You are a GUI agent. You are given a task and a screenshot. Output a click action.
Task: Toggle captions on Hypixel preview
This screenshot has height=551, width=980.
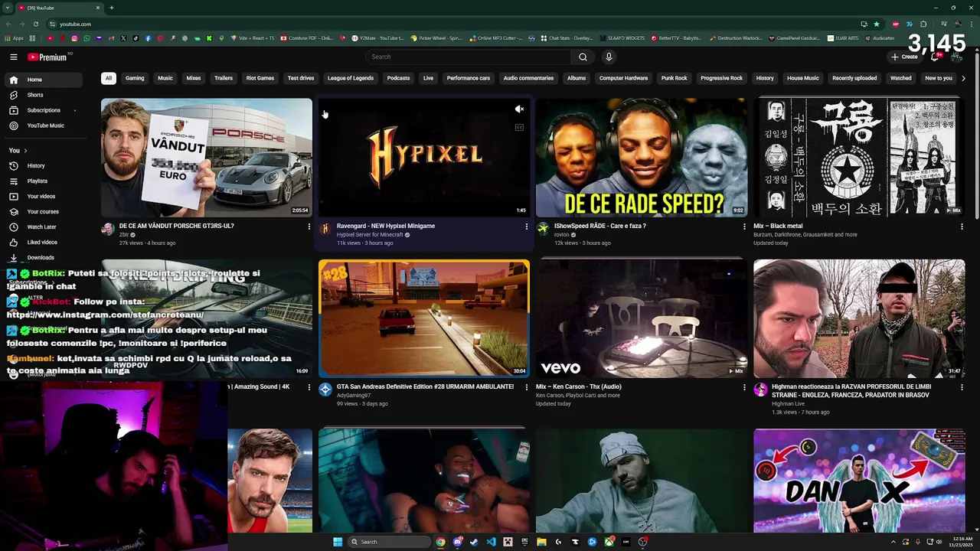tap(519, 128)
